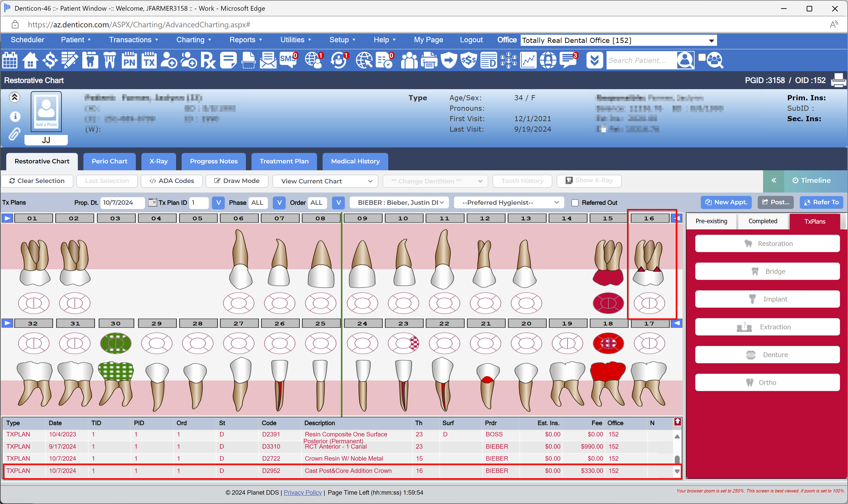Click the Prop. Dt. date field
This screenshot has width=848, height=504.
click(122, 203)
